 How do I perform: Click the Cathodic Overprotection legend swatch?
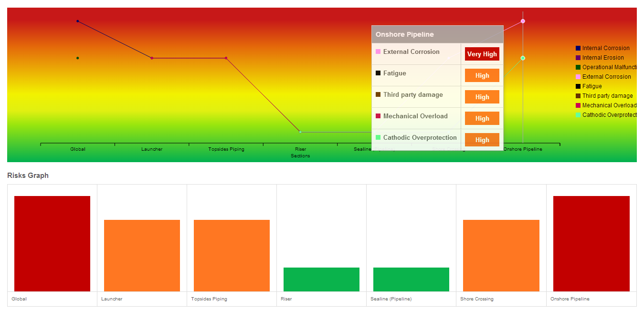coord(578,115)
